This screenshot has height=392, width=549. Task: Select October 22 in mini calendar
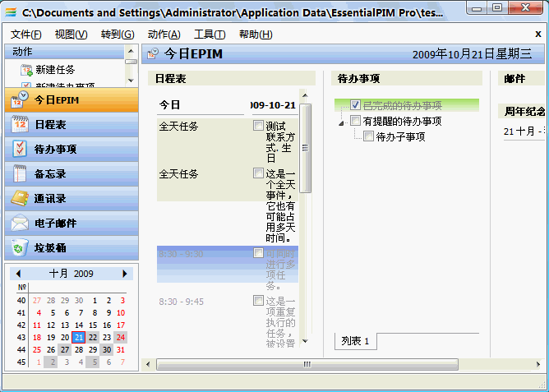tap(93, 338)
